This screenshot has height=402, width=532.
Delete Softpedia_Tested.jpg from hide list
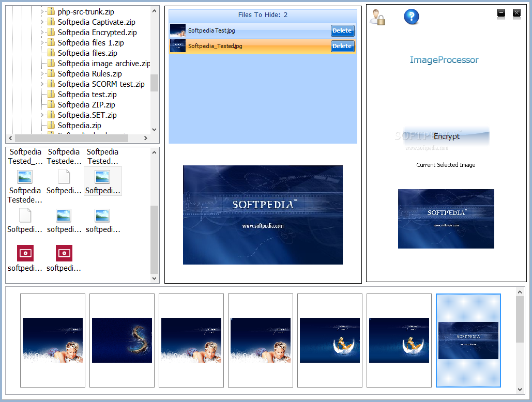tap(342, 46)
